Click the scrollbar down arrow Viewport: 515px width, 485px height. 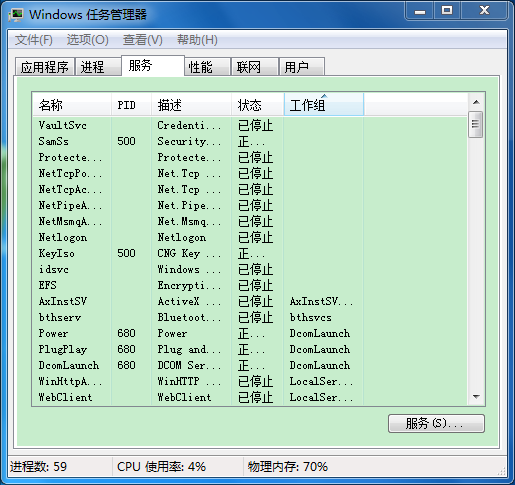[476, 397]
